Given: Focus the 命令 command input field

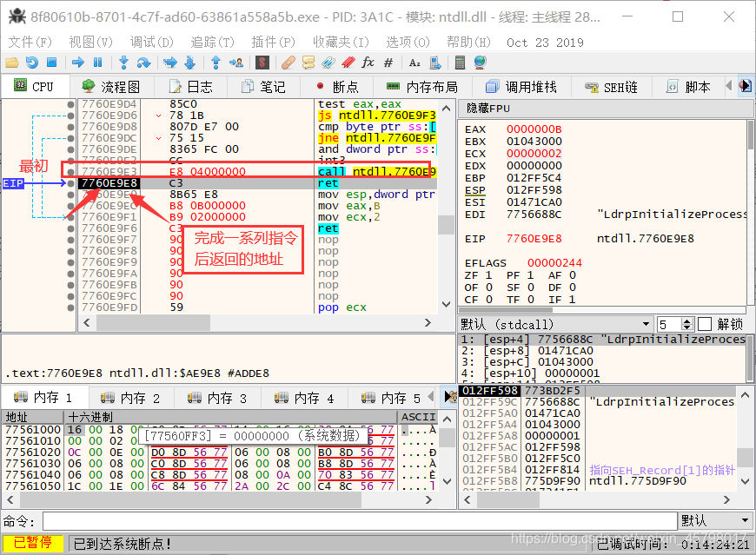Looking at the screenshot, I should pos(360,521).
